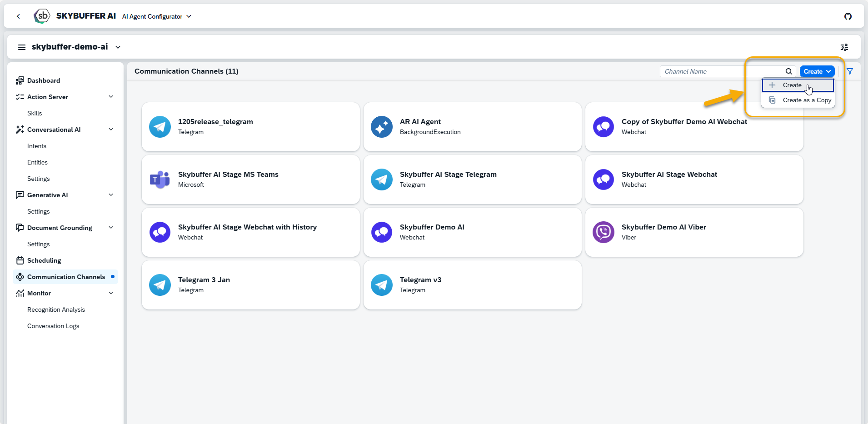868x424 pixels.
Task: Go to Scheduling
Action: [44, 260]
